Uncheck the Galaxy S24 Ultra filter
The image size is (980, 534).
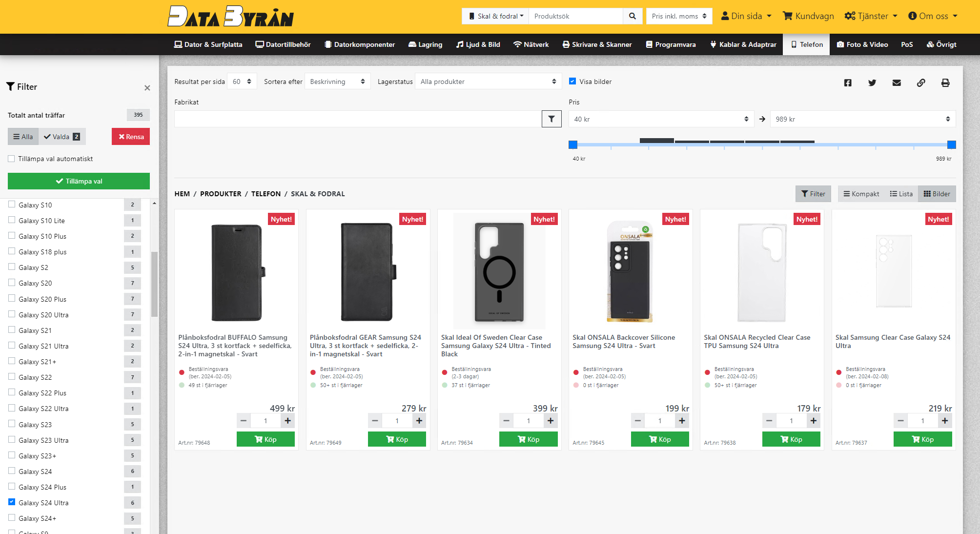click(x=12, y=502)
